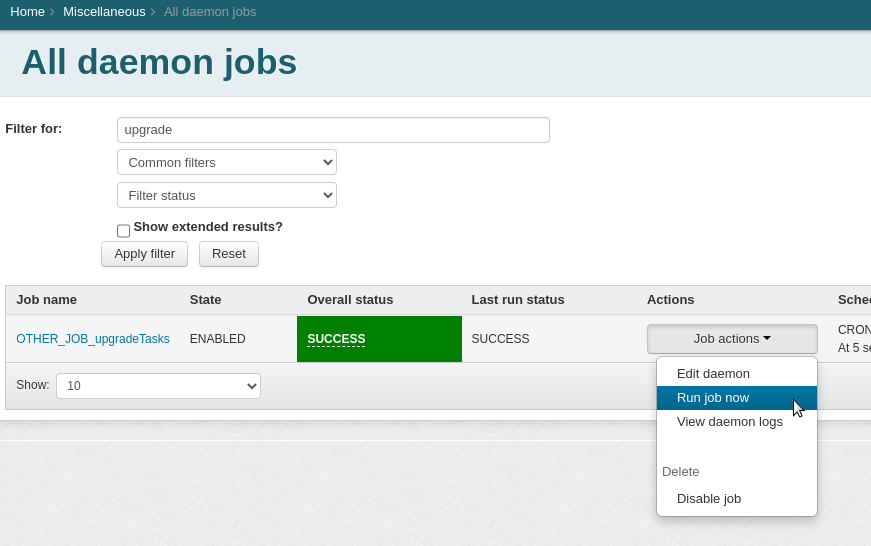871x546 pixels.
Task: Click the Filter for text field
Action: coord(333,130)
